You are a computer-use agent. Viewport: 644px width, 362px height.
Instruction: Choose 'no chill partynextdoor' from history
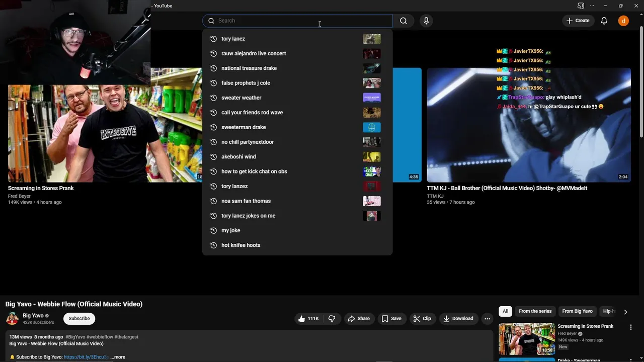click(x=297, y=142)
